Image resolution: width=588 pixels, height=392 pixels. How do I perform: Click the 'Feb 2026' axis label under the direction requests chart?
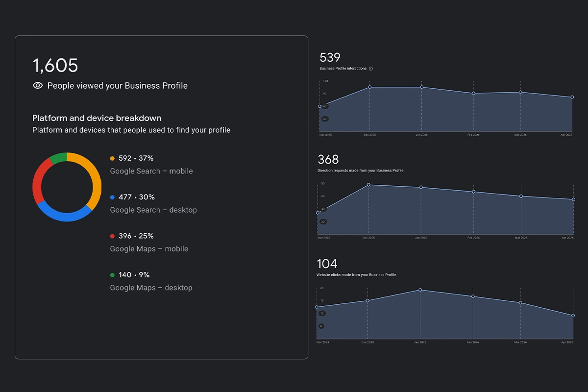[473, 238]
